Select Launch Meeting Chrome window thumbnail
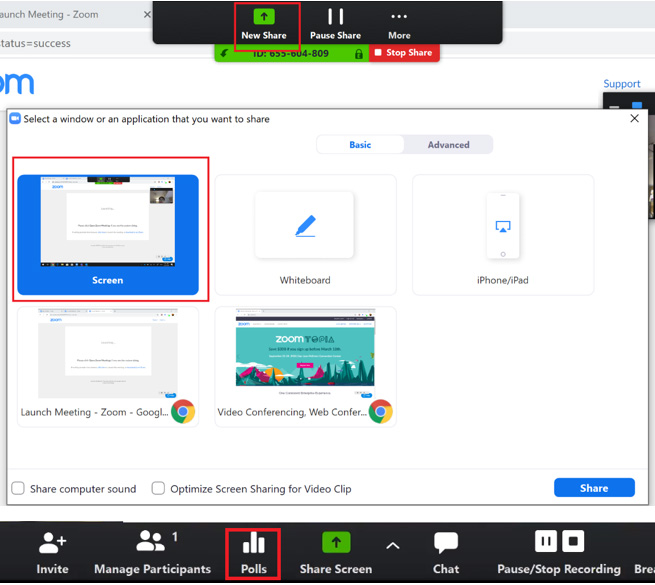Image resolution: width=655 pixels, height=585 pixels. coord(108,366)
